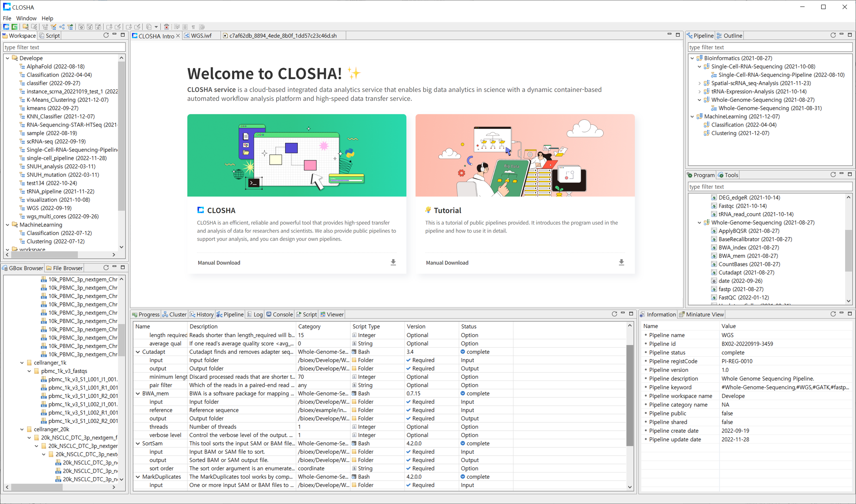Image resolution: width=856 pixels, height=504 pixels.
Task: Click Manual Download in the CLOSHA card
Action: tap(219, 262)
